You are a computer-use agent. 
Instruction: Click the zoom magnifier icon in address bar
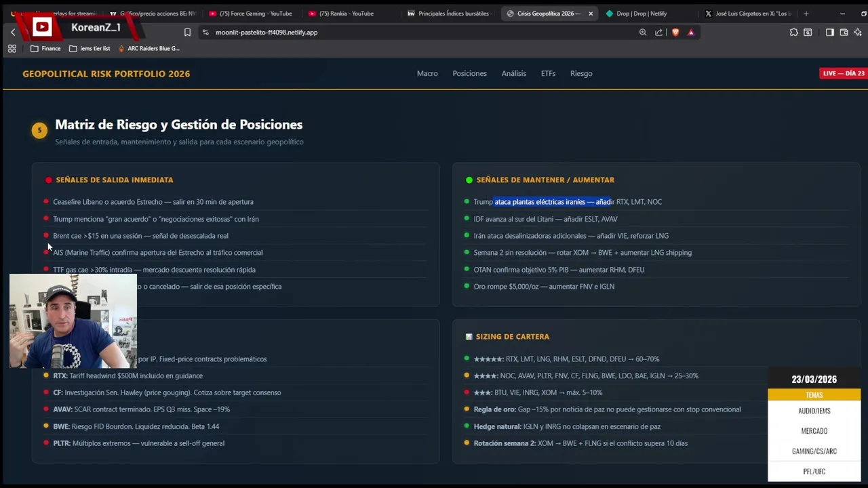[x=643, y=32]
